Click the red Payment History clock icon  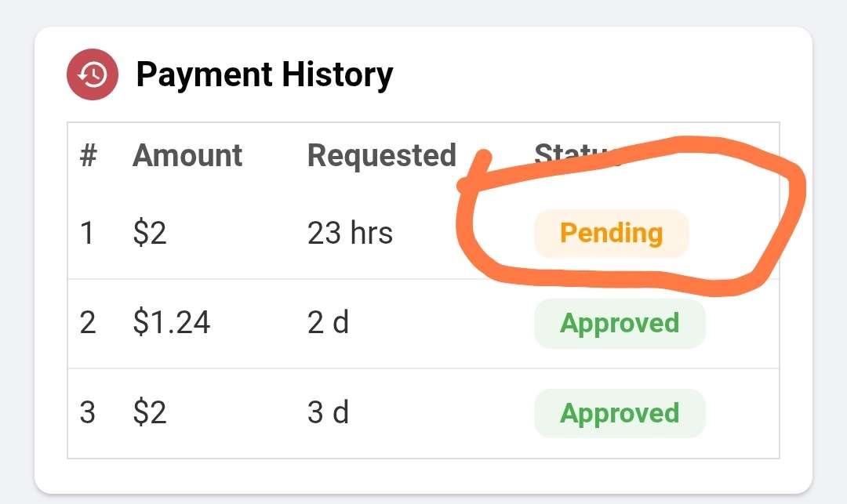tap(93, 74)
